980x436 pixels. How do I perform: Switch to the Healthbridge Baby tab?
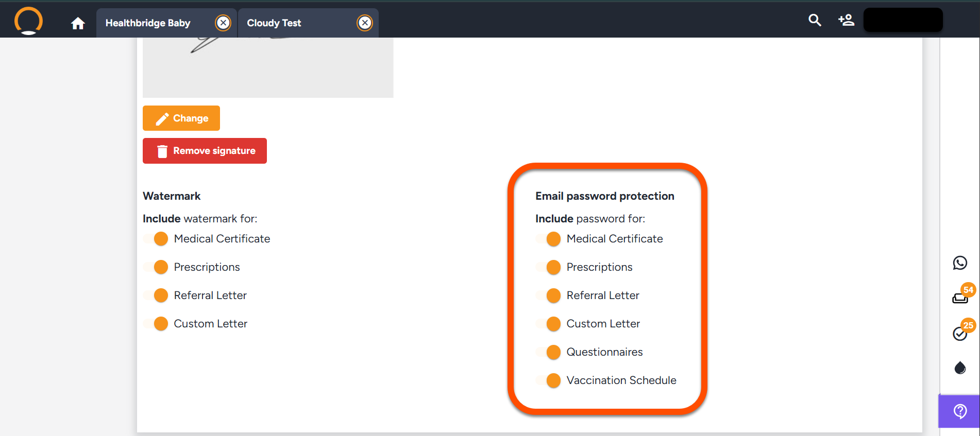148,23
